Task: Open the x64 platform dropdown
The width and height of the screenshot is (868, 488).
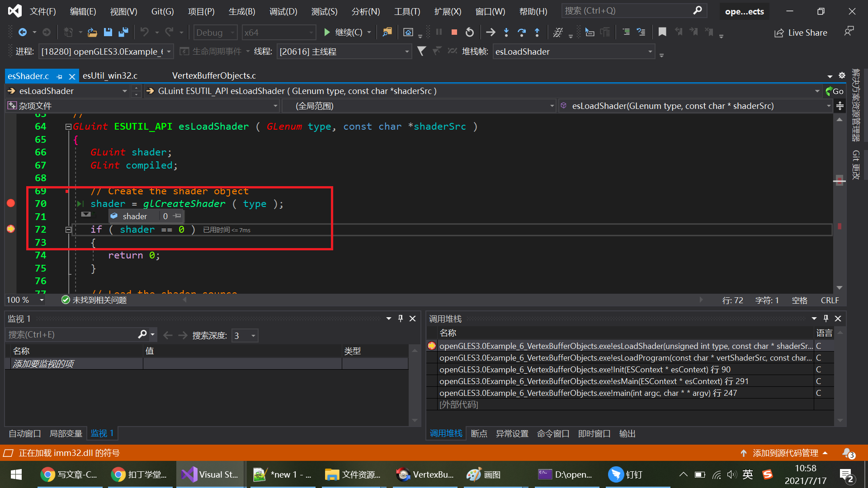Action: click(310, 32)
